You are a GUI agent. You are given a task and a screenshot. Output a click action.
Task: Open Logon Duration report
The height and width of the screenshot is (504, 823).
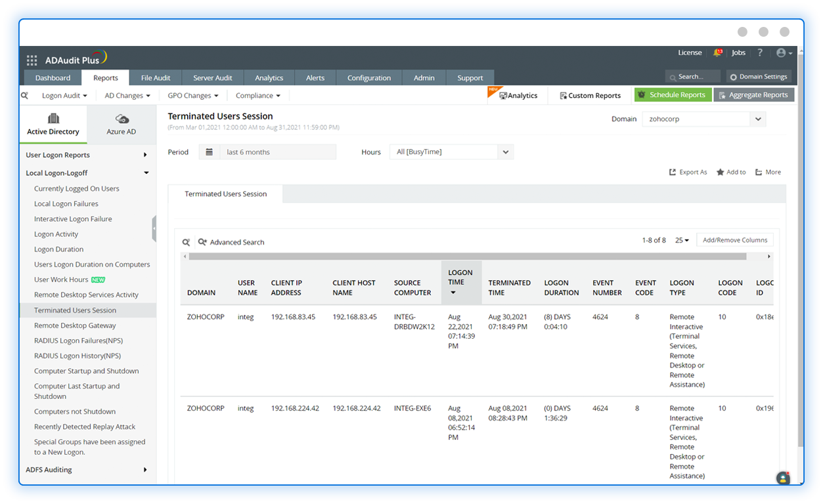click(58, 249)
